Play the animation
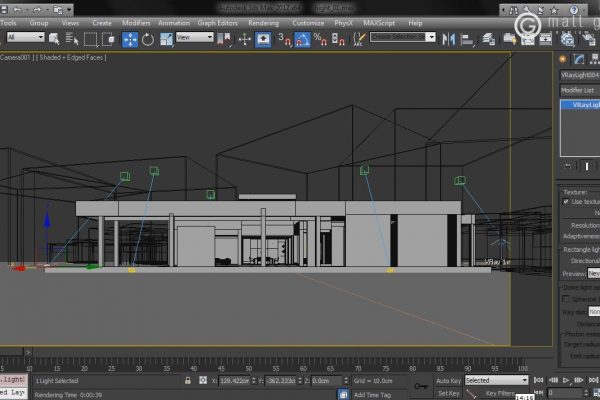The image size is (600, 400). pos(566,380)
